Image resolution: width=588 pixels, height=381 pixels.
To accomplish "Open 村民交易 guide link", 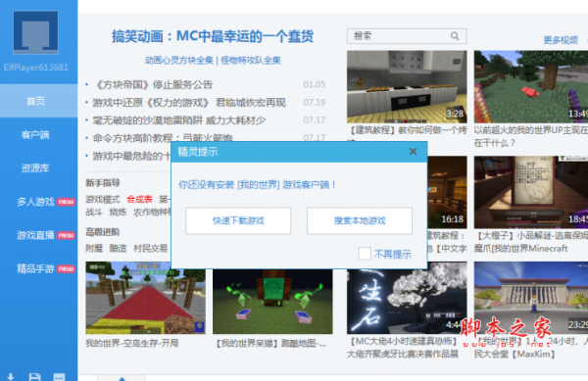I will pyautogui.click(x=150, y=249).
